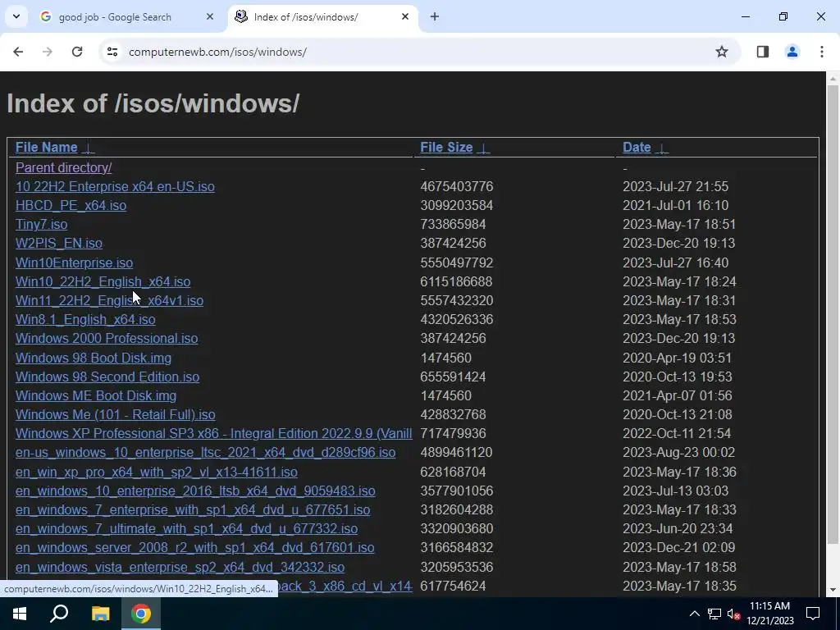Click en_windows_server_2008_r2 iso link
Image resolution: width=840 pixels, height=630 pixels.
click(195, 547)
